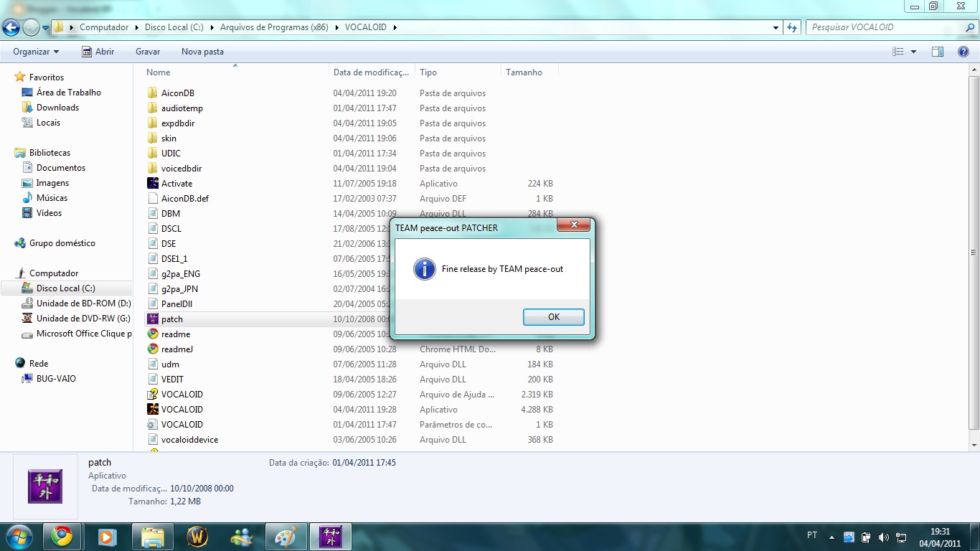This screenshot has width=980, height=551.
Task: Click the Gravar toolbar button
Action: point(148,52)
